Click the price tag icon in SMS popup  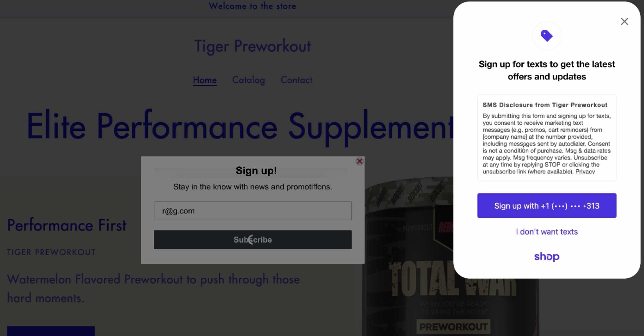tap(546, 36)
